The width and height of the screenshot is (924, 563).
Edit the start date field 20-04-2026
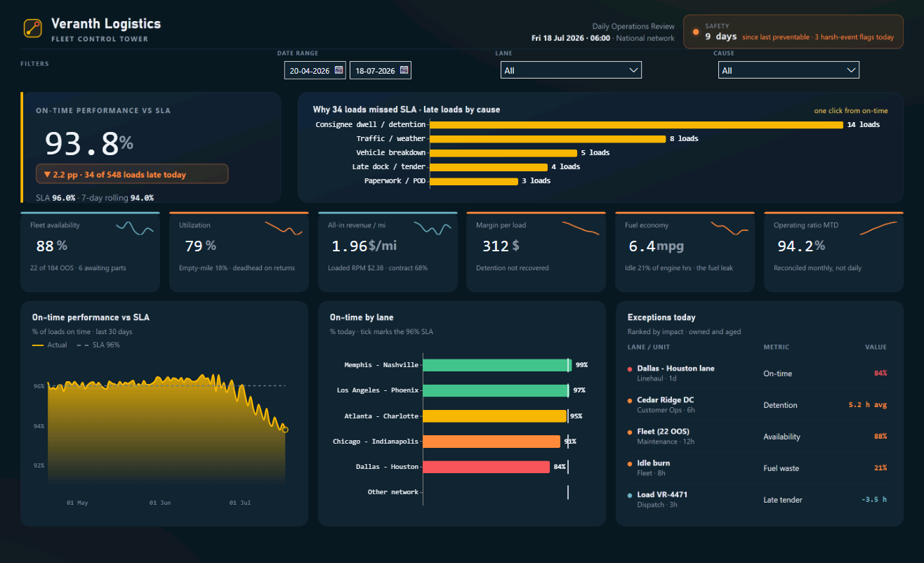[315, 70]
